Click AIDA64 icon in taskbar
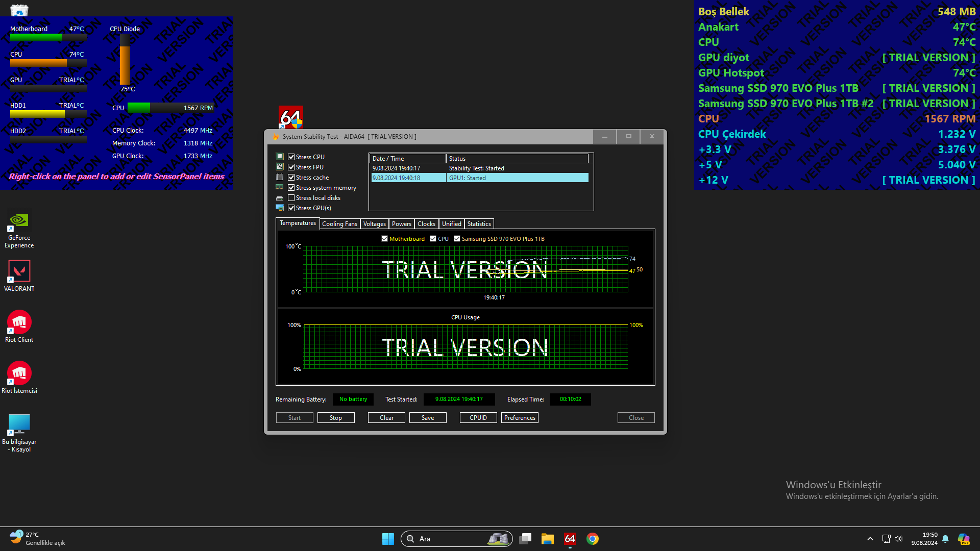The width and height of the screenshot is (980, 551). 570,539
